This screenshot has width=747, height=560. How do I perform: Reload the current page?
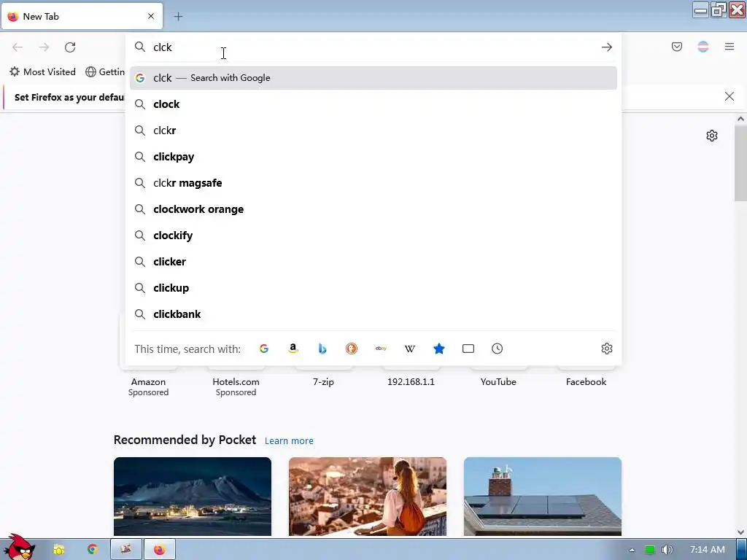[x=70, y=47]
